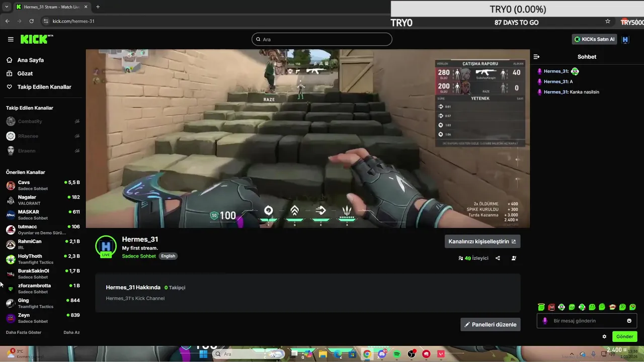
Task: Click Panelleri düzenle button
Action: [x=491, y=324]
